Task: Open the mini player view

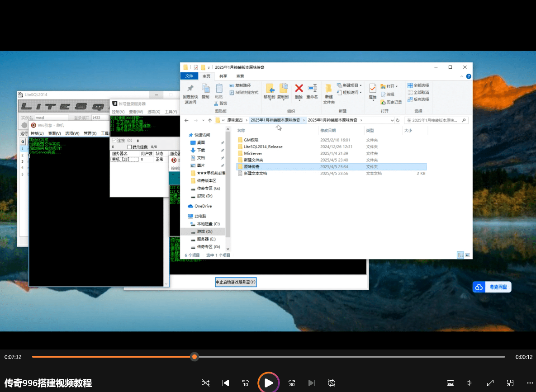Action: 510,383
